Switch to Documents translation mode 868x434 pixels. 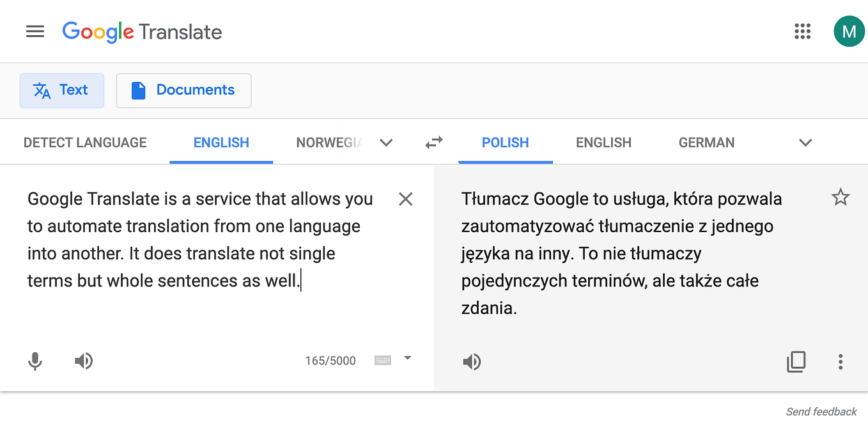click(x=183, y=90)
